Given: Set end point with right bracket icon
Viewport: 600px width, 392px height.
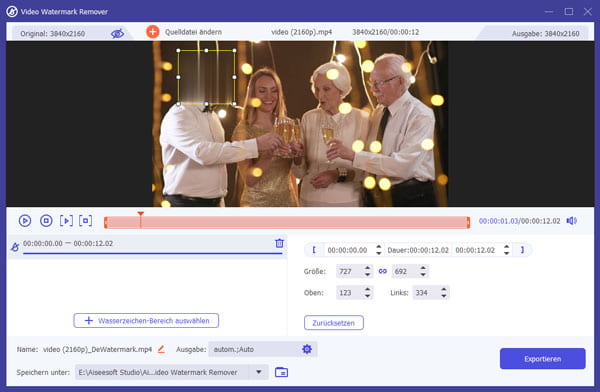Looking at the screenshot, I should coord(522,250).
